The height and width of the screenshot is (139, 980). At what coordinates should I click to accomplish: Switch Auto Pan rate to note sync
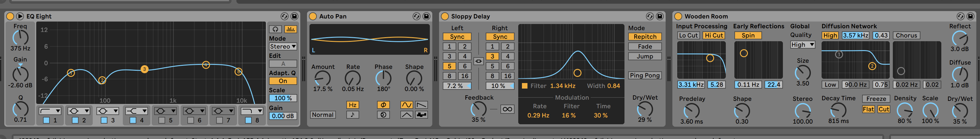(352, 115)
